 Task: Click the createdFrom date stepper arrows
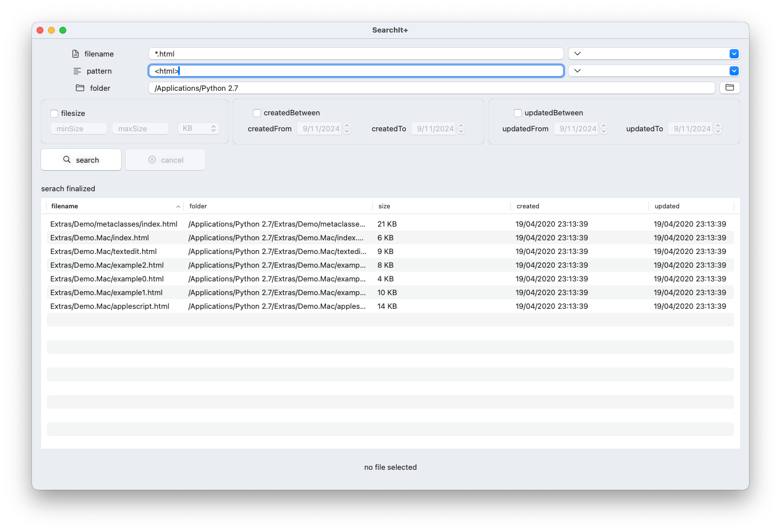click(347, 128)
